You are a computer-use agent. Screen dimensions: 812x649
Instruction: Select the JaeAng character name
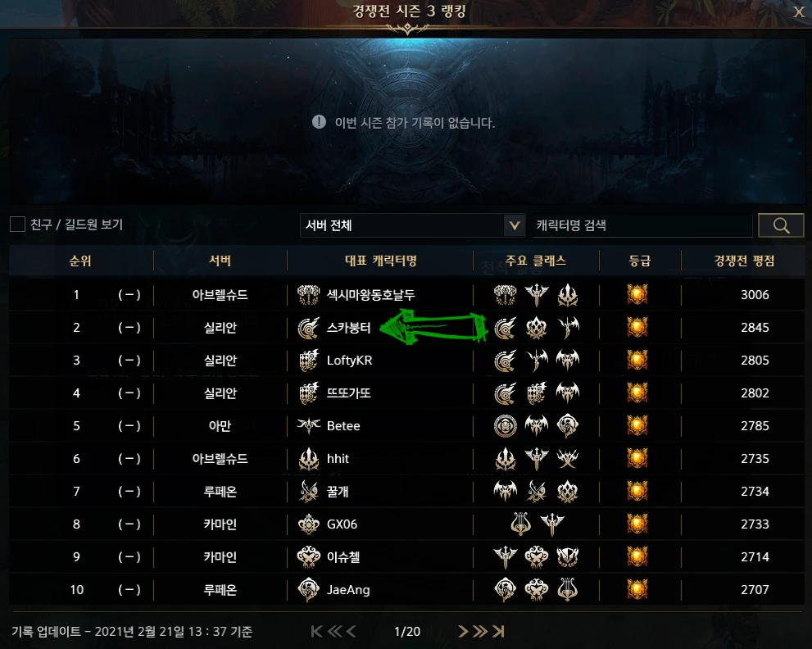coord(348,590)
